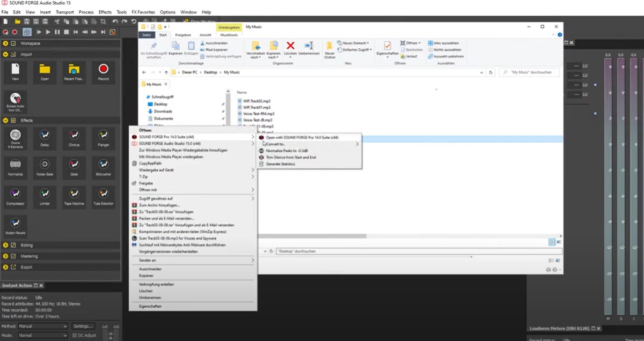Click the Löschen red X in Explorer ribbon
This screenshot has height=341, width=644.
point(290,49)
